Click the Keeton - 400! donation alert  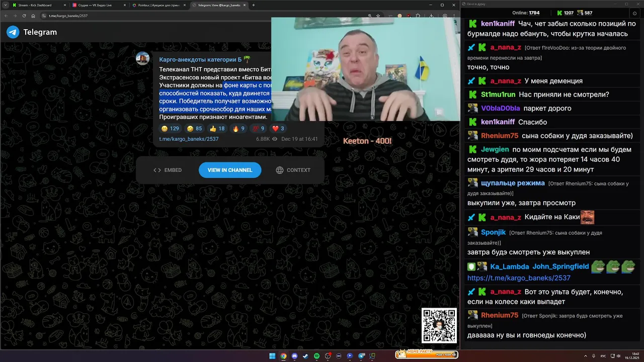point(367,141)
